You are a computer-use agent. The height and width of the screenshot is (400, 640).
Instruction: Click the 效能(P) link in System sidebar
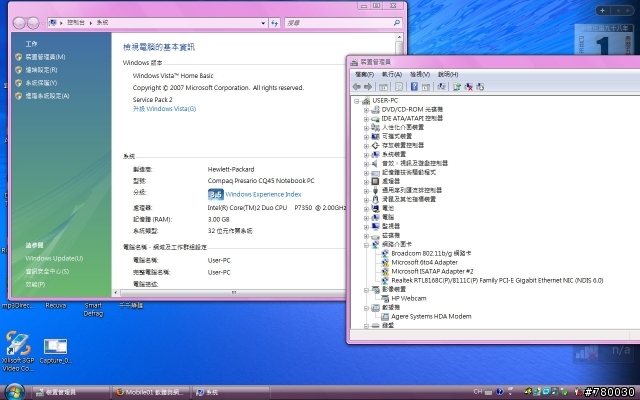pyautogui.click(x=36, y=284)
